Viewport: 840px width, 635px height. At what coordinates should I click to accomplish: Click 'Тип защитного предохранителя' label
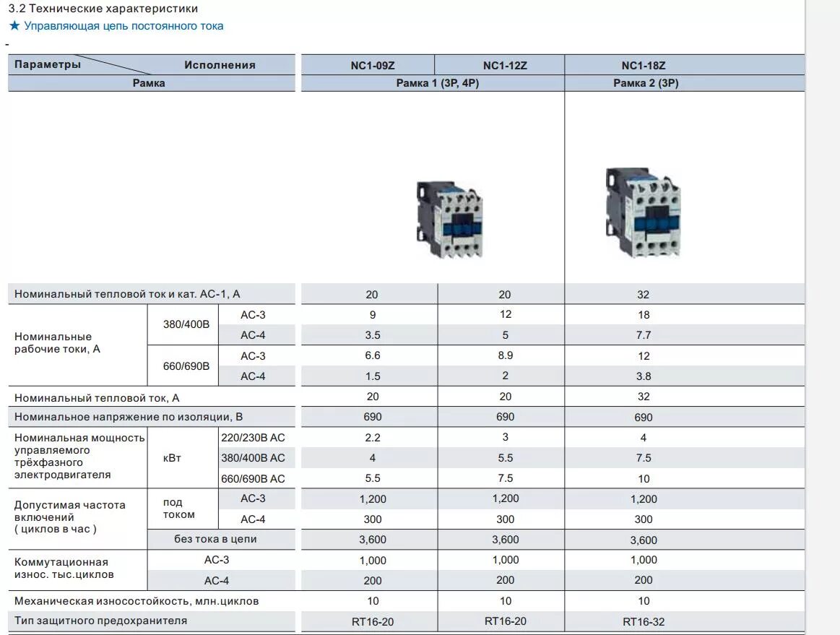tap(100, 621)
